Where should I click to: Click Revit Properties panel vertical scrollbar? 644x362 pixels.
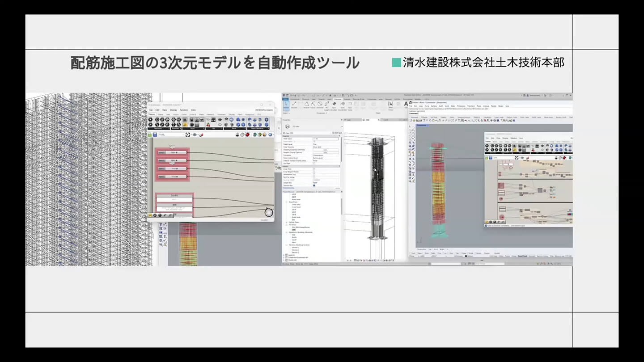point(342,150)
